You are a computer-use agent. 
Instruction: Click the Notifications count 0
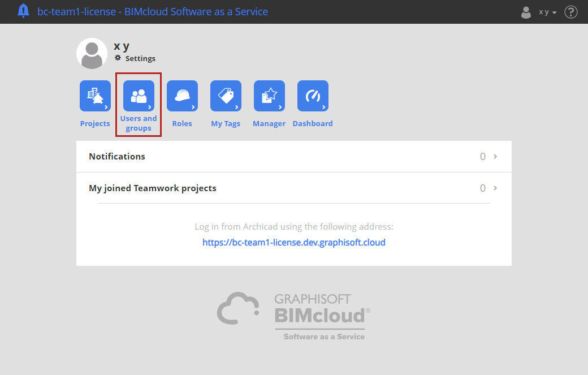483,156
